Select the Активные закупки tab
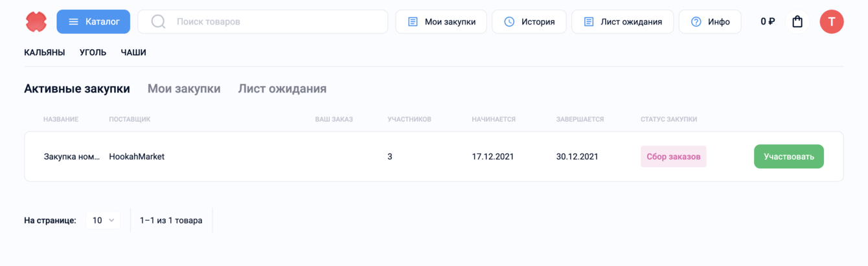The image size is (868, 266). coord(77,89)
